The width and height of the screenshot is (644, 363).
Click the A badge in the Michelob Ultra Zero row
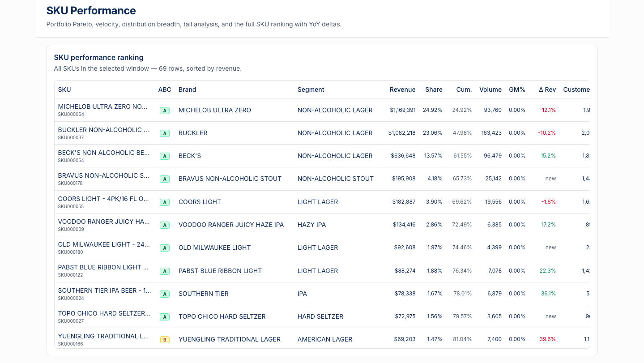165,110
